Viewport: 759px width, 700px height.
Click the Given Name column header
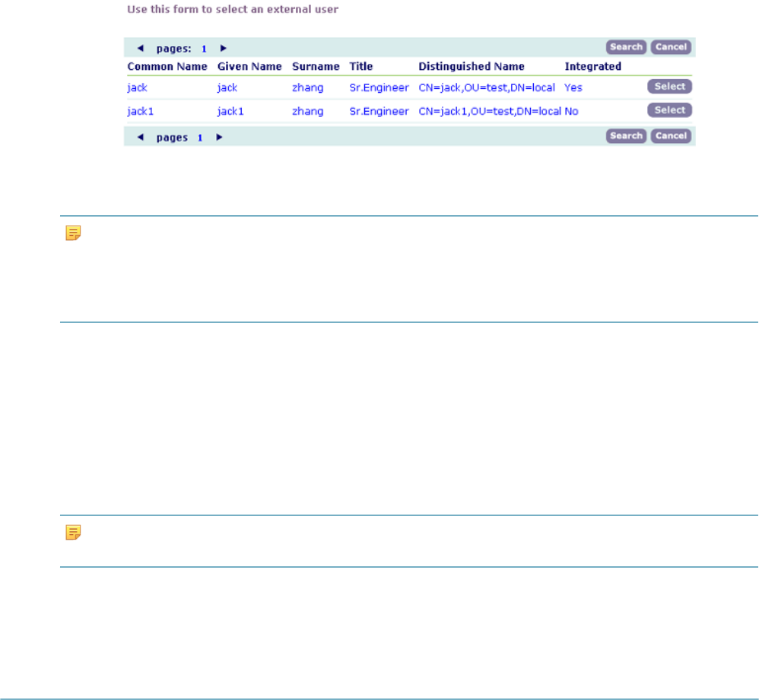click(249, 66)
